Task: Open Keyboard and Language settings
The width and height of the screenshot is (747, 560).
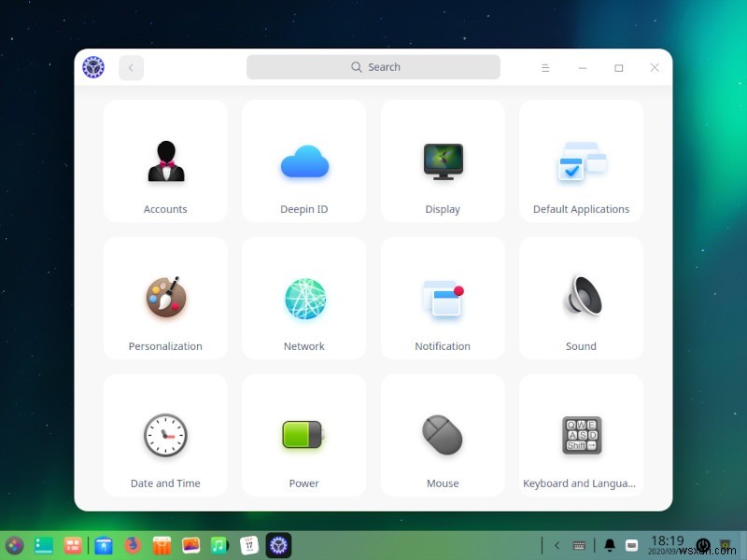Action: 581,434
